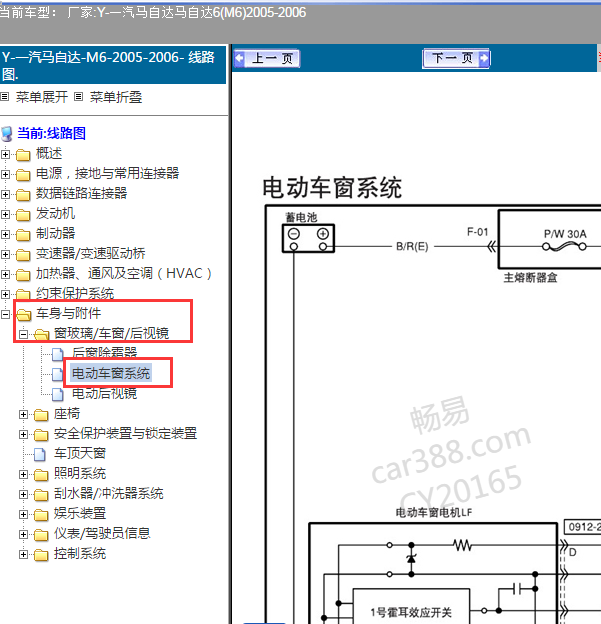Click the P/W 30A fuse label
The image size is (601, 624).
[x=565, y=234]
